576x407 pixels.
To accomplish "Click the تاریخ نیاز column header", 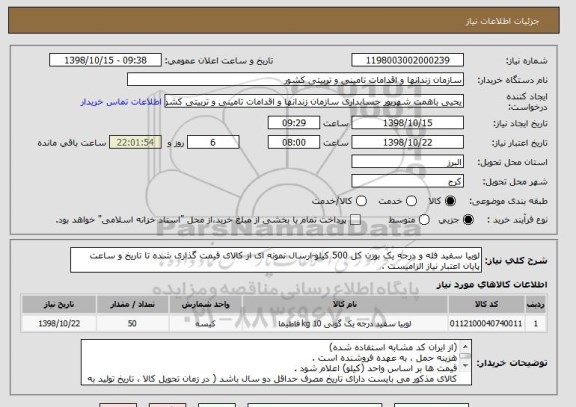I will (59, 304).
